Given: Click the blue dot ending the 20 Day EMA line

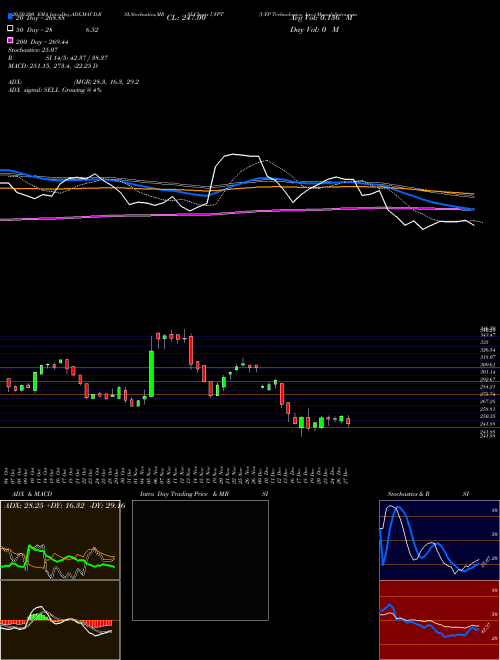Looking at the screenshot, I should coord(473,209).
